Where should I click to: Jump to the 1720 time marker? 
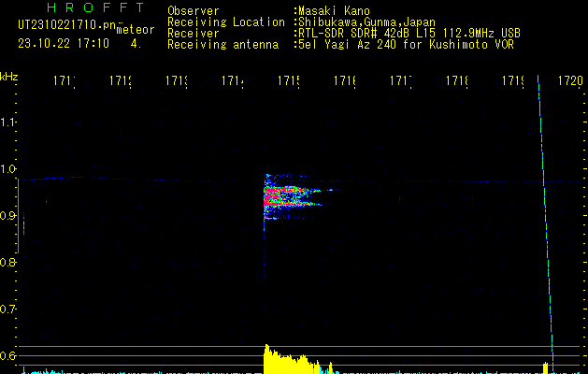pyautogui.click(x=569, y=82)
